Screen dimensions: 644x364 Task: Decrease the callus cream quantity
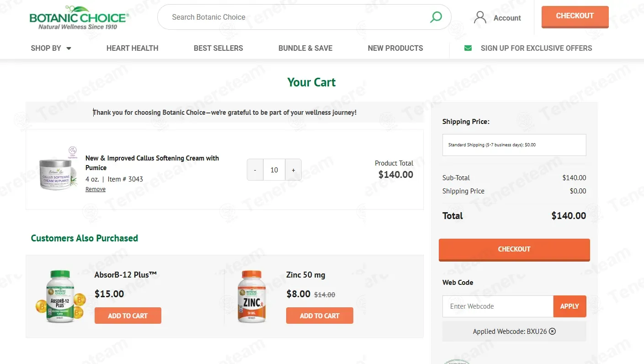click(x=255, y=170)
